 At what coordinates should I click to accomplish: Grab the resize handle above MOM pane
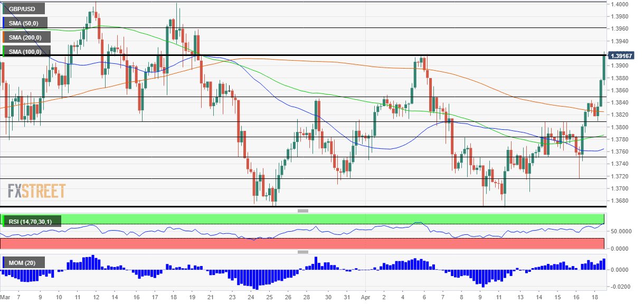(303, 252)
